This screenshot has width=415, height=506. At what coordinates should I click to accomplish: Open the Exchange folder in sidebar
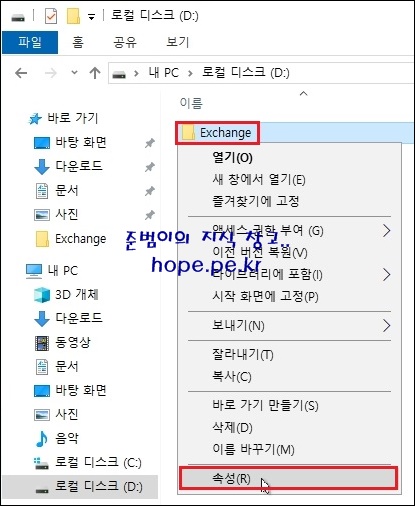click(80, 239)
